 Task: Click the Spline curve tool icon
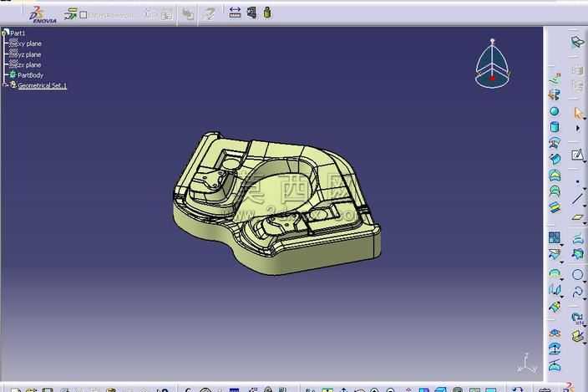click(577, 292)
